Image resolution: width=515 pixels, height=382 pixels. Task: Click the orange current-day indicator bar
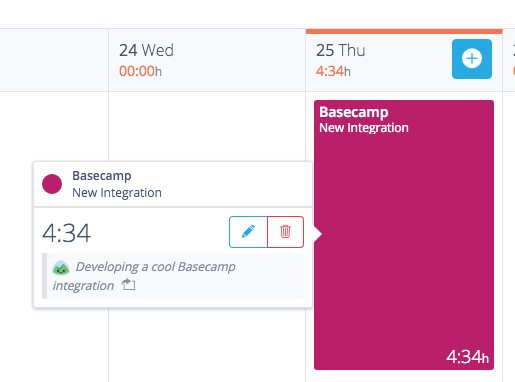(404, 31)
